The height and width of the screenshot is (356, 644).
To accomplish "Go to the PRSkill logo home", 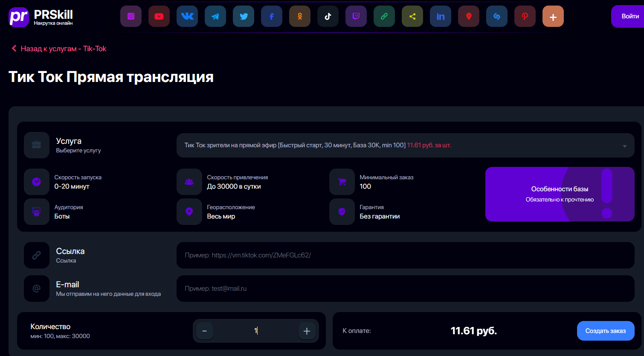I will (x=41, y=17).
